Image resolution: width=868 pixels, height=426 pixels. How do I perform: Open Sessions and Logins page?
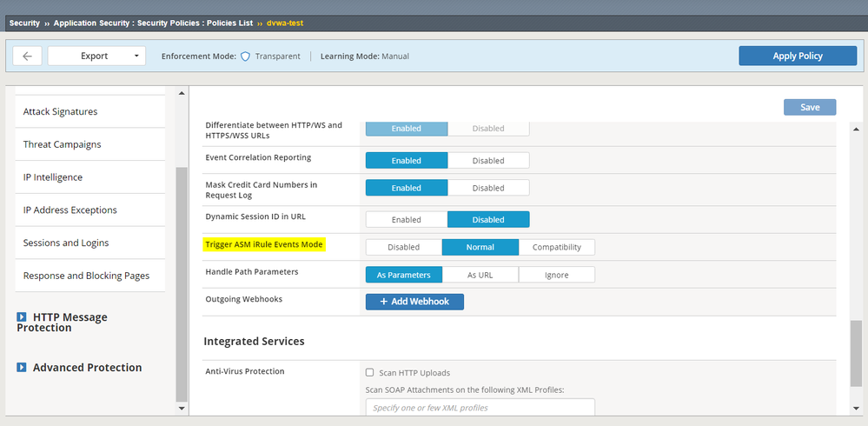[x=66, y=243]
